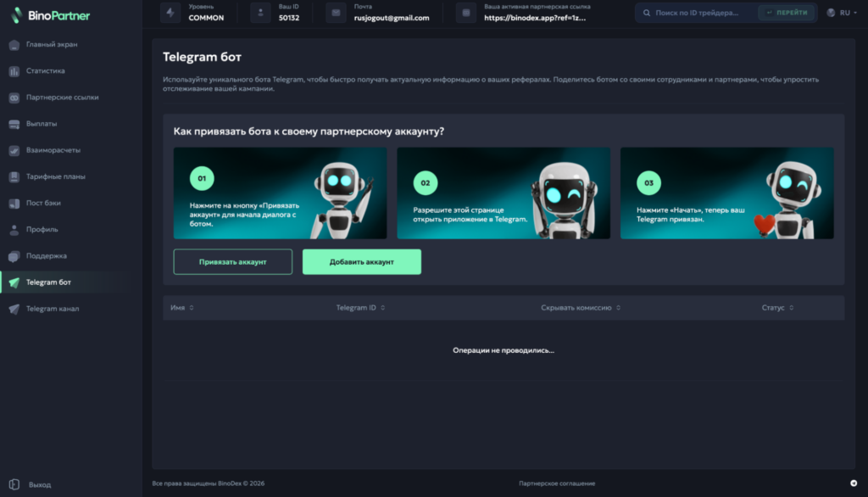
Task: Click the Тарифные планы icon
Action: [14, 176]
